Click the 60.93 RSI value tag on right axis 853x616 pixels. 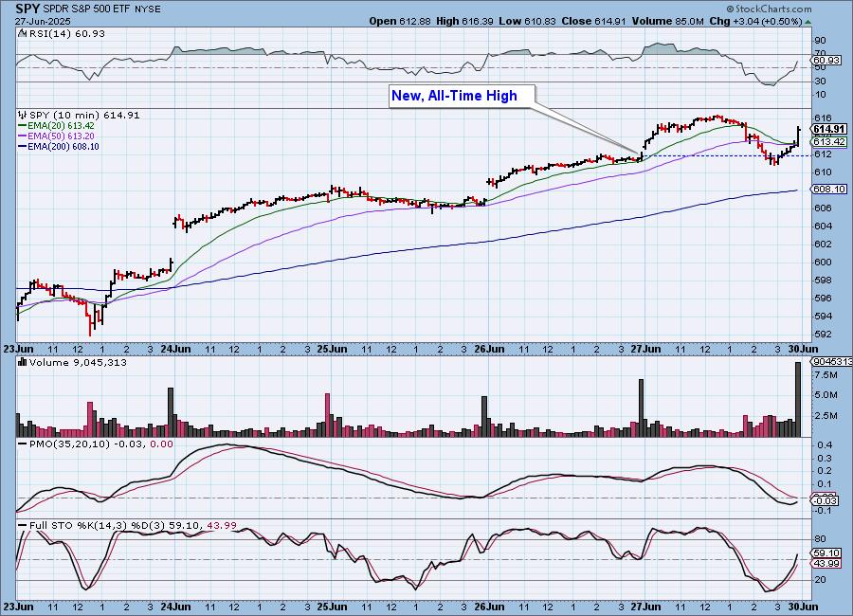826,61
